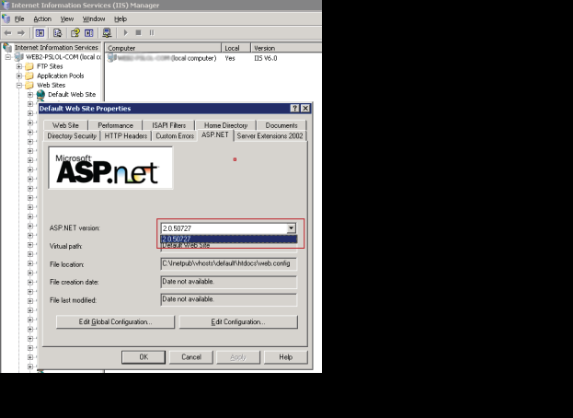Collapse the Web Sites node
573x418 pixels.
point(19,86)
